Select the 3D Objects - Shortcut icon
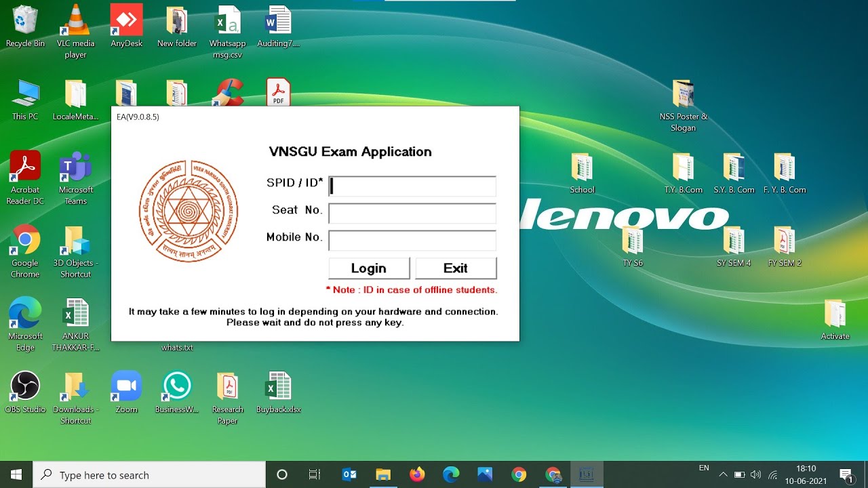This screenshot has width=868, height=488. point(75,251)
